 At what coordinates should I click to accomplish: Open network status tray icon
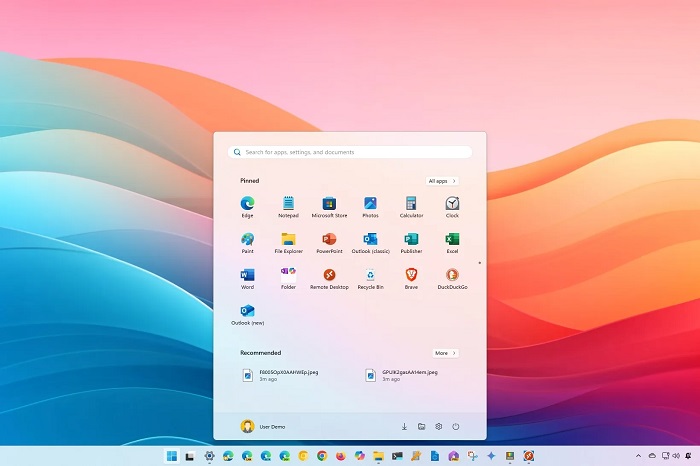click(x=665, y=456)
